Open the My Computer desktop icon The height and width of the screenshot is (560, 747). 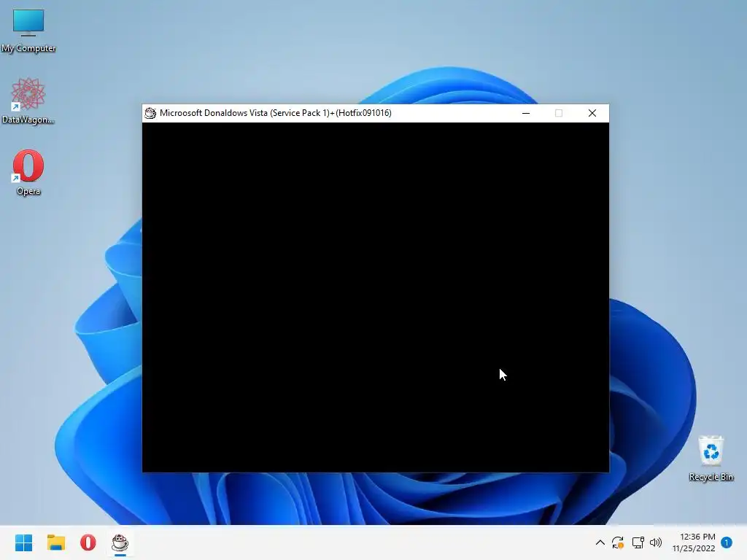click(x=28, y=29)
